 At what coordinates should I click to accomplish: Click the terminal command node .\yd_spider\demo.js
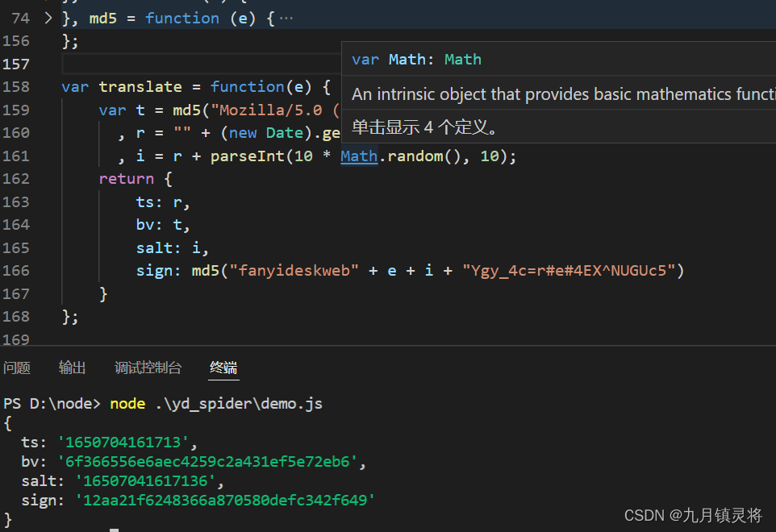[215, 404]
